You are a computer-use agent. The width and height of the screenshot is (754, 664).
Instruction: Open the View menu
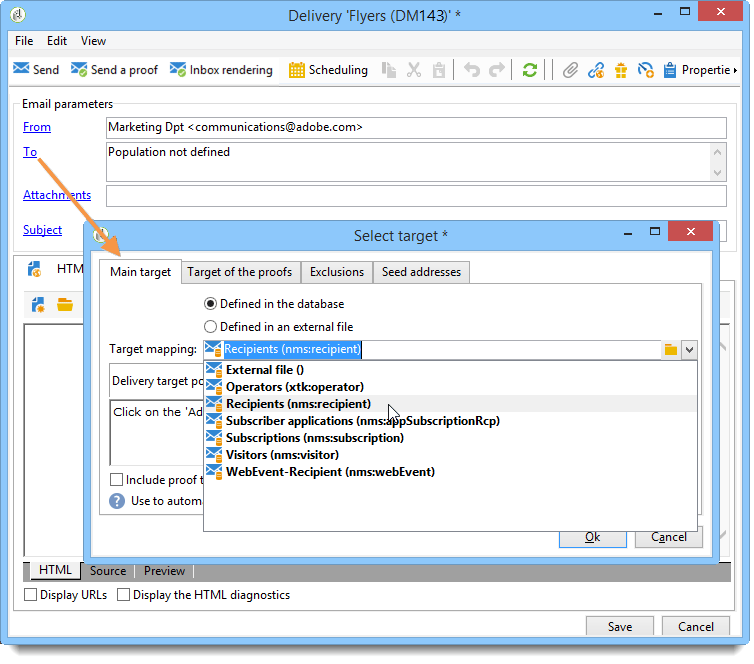pyautogui.click(x=93, y=41)
